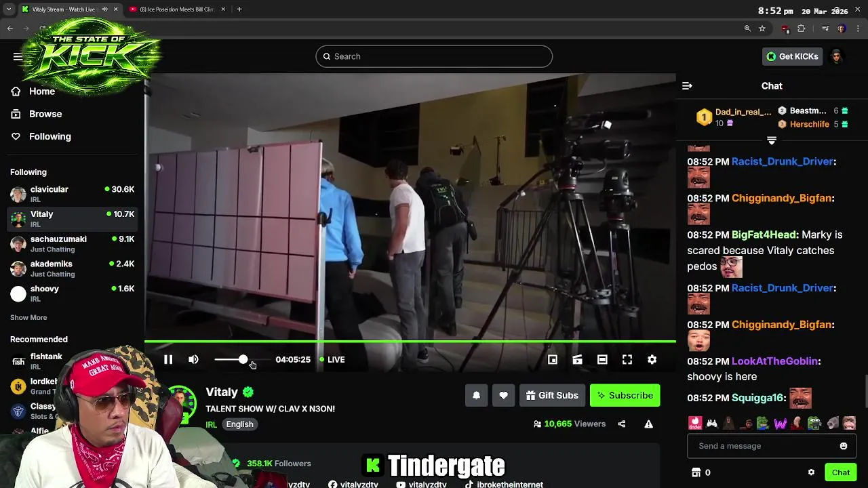Screen dimensions: 868x488
Task: Jump to LIVE in the player
Action: click(332, 360)
